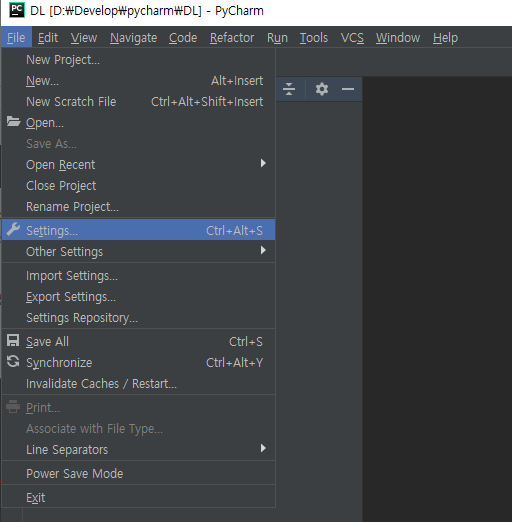Select Close Project
Screen dimensions: 512x522
tap(138, 186)
